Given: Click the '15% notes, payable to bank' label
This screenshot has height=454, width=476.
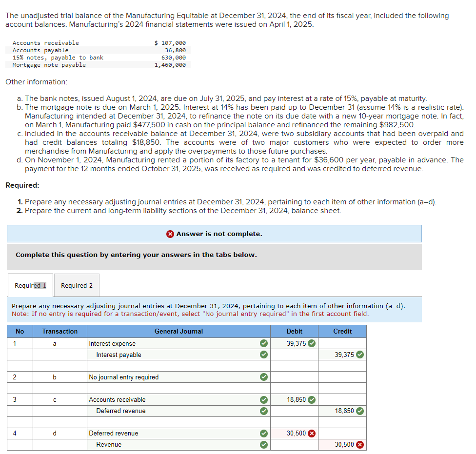Looking at the screenshot, I should pyautogui.click(x=58, y=58).
